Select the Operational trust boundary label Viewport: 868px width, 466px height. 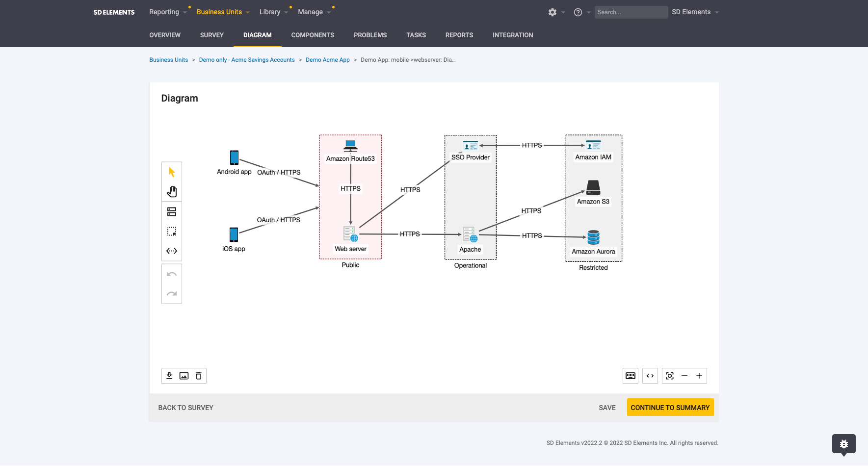tap(471, 265)
